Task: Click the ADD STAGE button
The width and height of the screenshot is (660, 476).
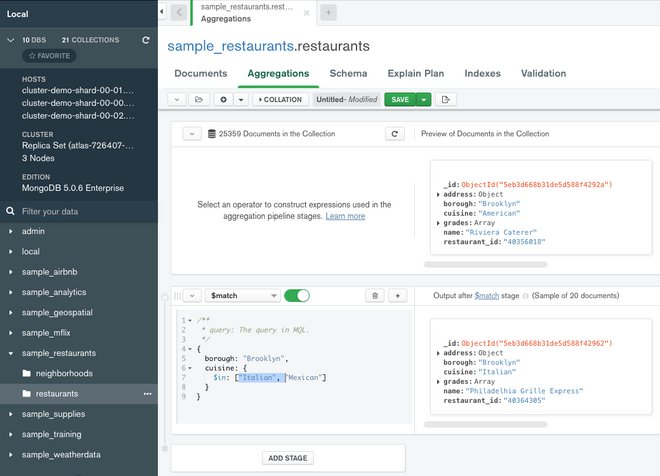Action: point(289,458)
